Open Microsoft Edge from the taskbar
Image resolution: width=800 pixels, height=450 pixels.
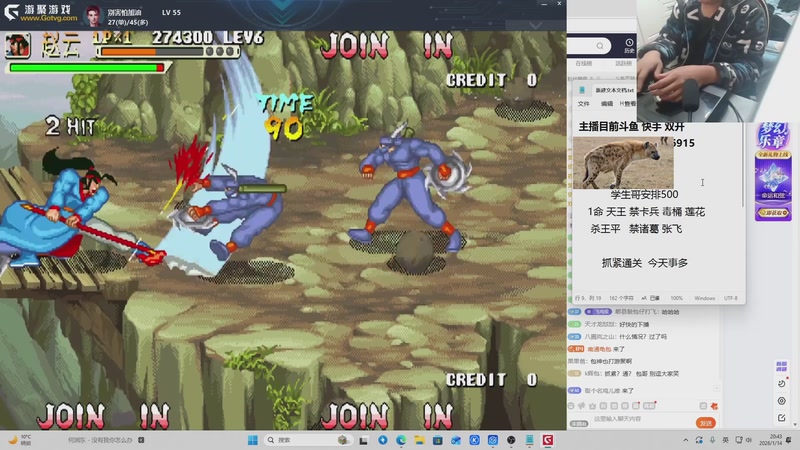coord(401,440)
